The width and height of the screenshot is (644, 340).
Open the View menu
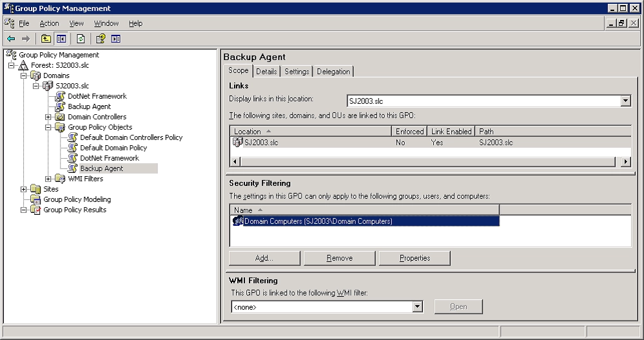[77, 23]
